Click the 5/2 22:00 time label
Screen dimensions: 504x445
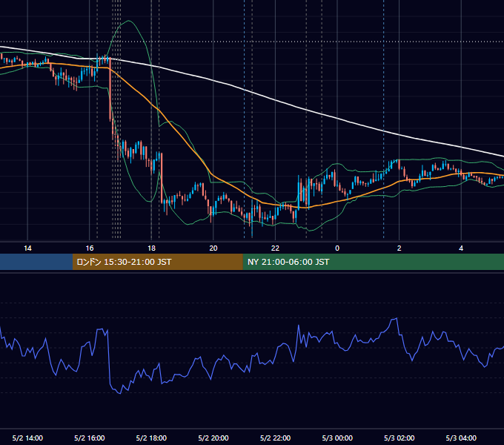[275, 438]
